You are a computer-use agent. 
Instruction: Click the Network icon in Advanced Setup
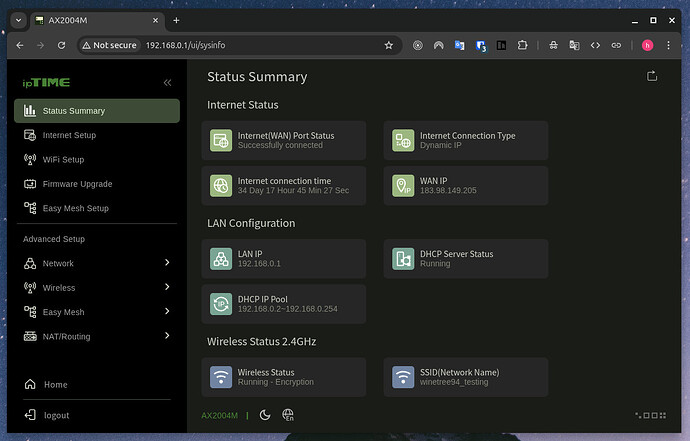pyautogui.click(x=30, y=263)
